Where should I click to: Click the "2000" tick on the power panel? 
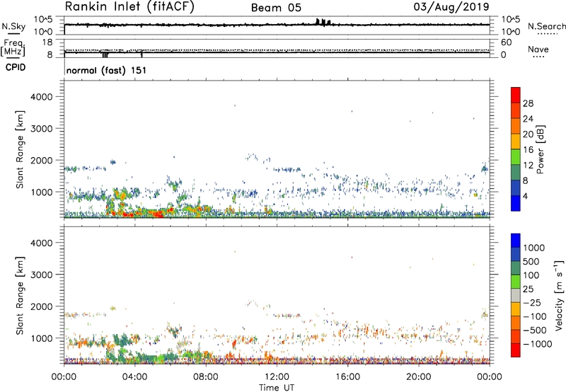coord(41,161)
